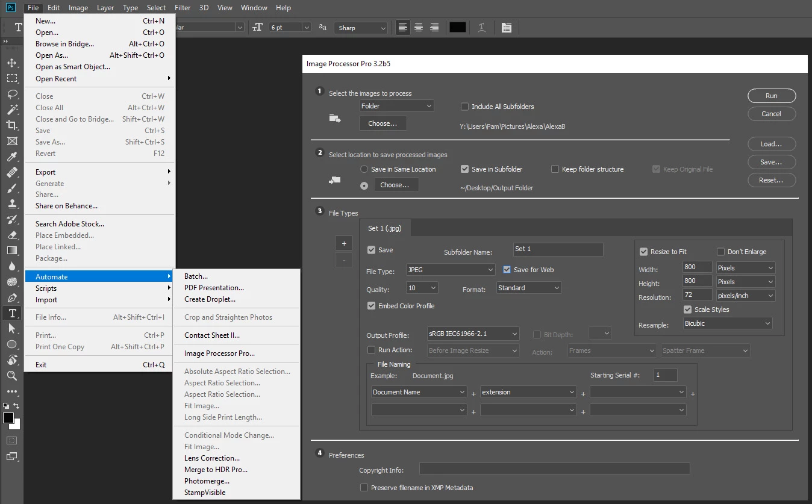Select the Gradient tool
Viewport: 812px width, 504px height.
pos(11,250)
